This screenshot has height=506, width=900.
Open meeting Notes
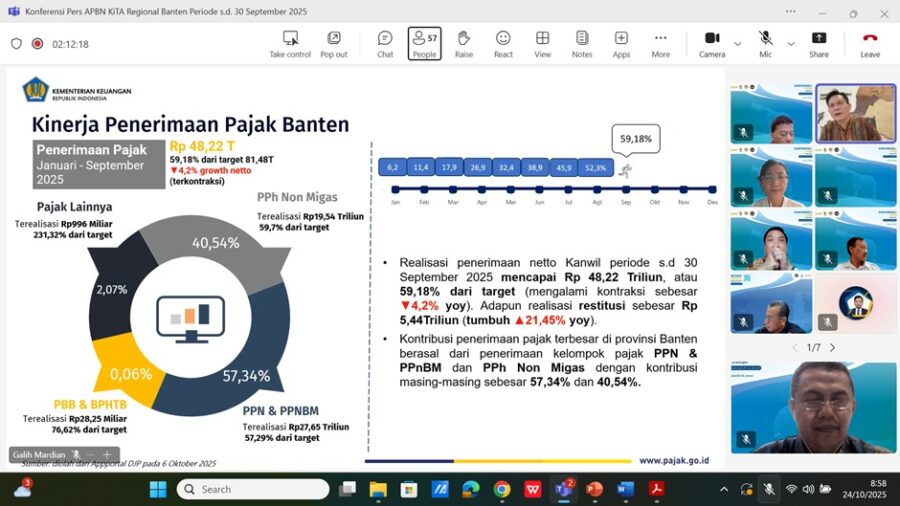tap(582, 43)
